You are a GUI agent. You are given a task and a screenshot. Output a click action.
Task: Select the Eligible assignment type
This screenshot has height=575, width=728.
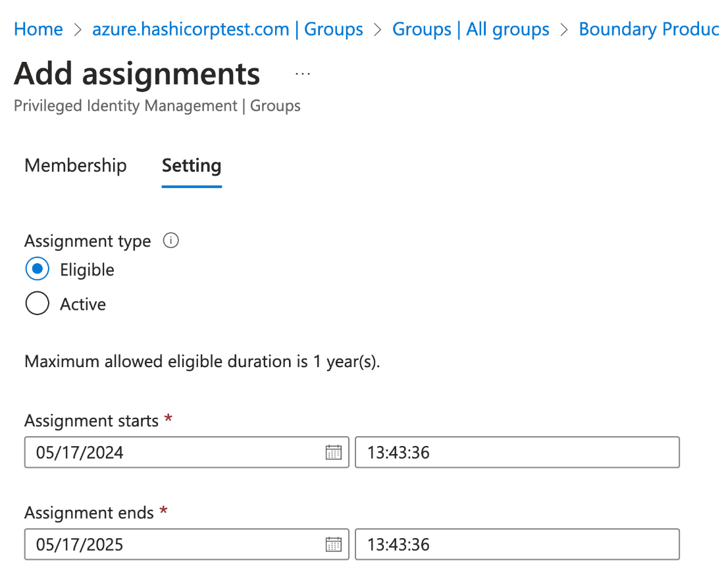click(37, 269)
